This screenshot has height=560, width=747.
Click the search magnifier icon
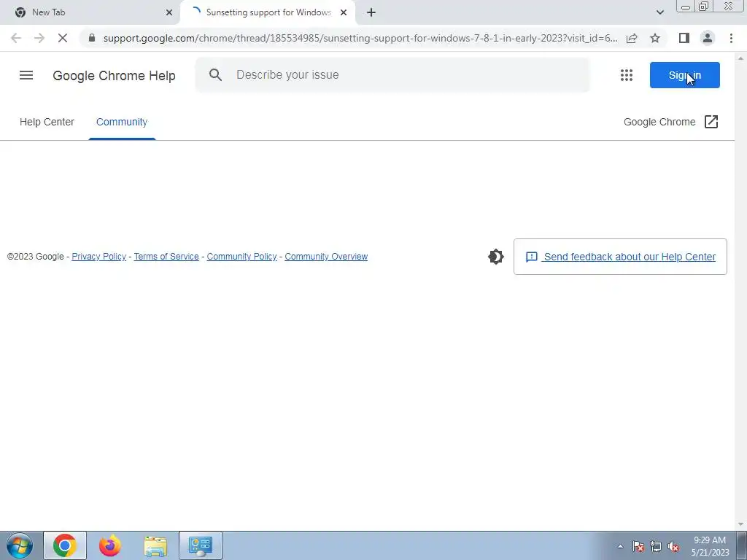(215, 75)
